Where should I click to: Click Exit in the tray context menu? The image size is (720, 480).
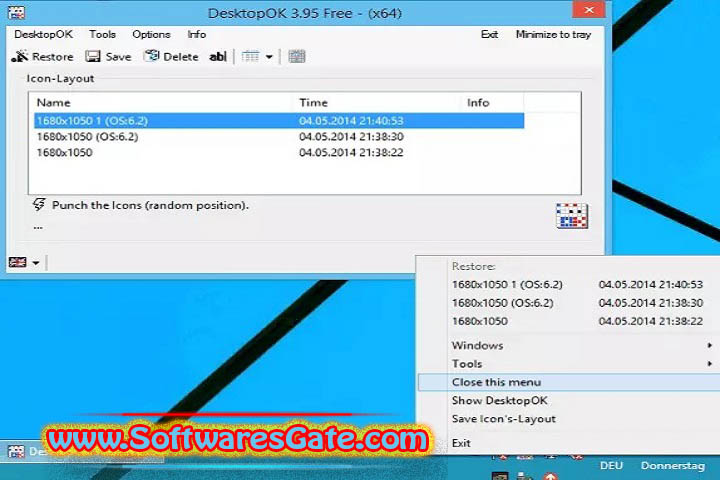[x=569, y=443]
